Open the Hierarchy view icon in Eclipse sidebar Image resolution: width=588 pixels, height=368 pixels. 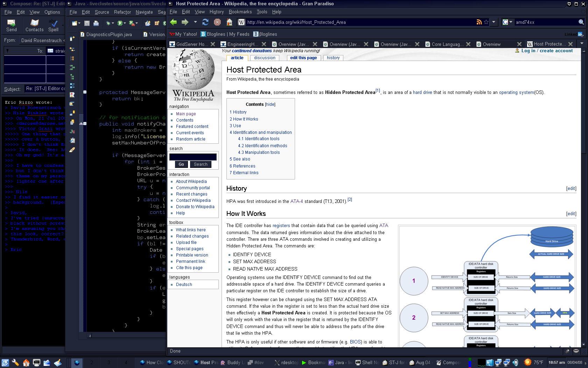72,76
